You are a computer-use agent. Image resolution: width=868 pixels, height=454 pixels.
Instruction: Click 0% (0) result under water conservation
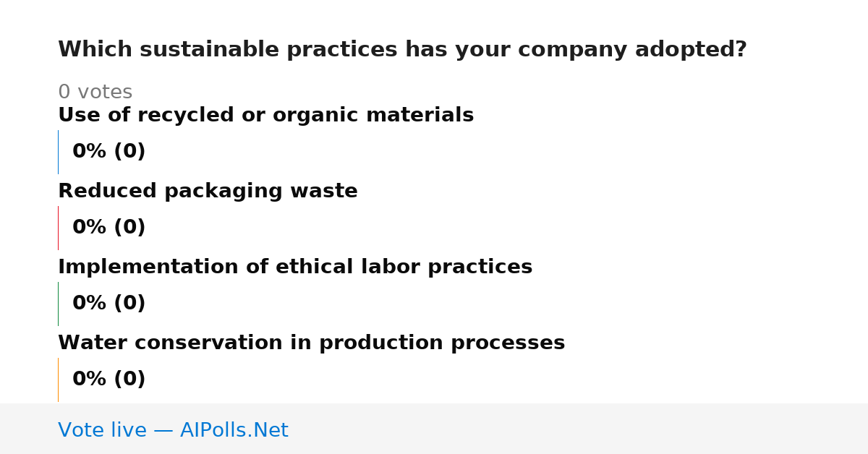click(109, 380)
